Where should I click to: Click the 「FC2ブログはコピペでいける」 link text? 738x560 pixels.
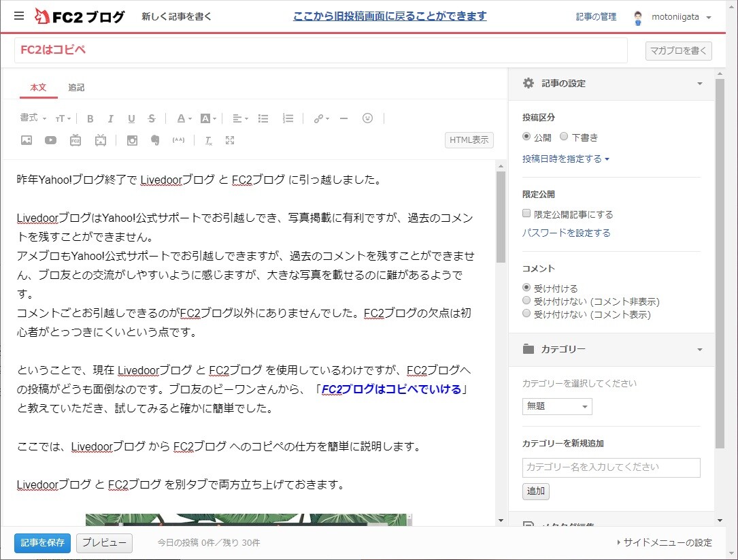pyautogui.click(x=391, y=389)
